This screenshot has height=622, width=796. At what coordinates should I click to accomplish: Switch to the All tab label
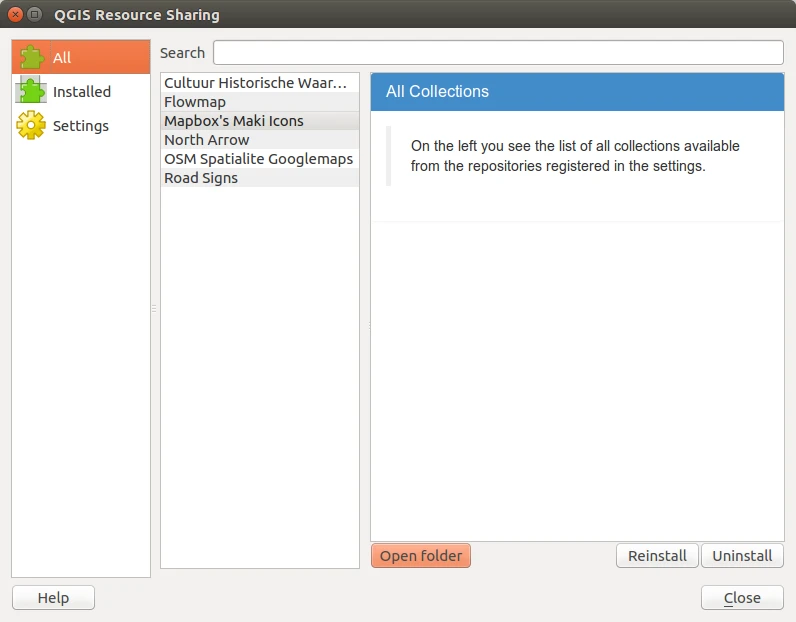click(x=62, y=57)
